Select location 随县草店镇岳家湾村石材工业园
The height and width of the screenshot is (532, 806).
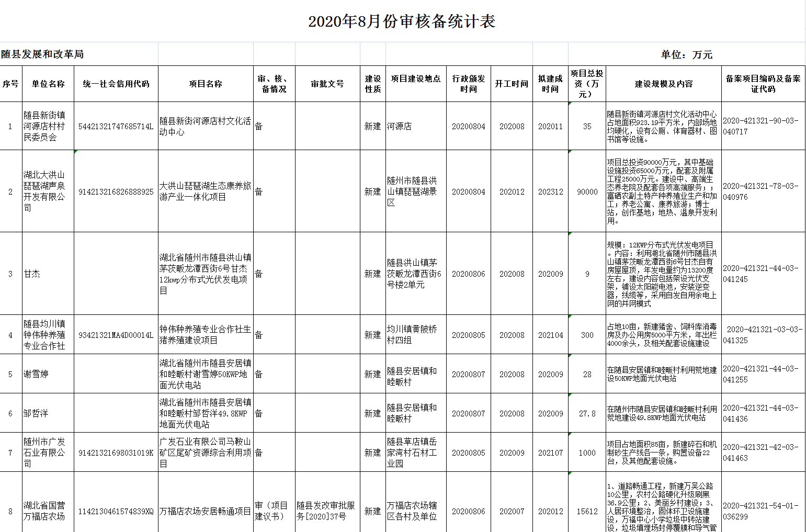click(416, 452)
